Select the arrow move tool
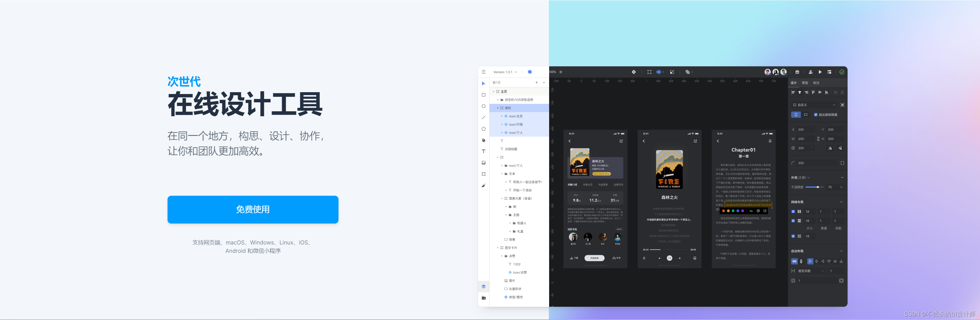The height and width of the screenshot is (320, 980). tap(484, 84)
